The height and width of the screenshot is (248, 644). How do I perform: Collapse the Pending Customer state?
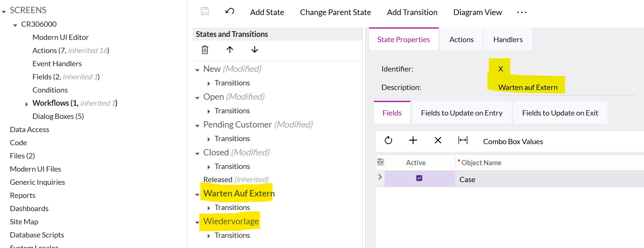coord(197,126)
